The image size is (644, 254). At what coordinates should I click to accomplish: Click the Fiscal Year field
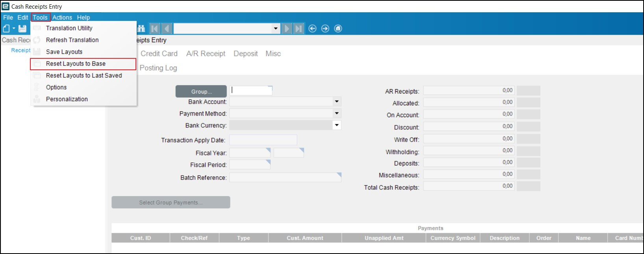click(250, 153)
